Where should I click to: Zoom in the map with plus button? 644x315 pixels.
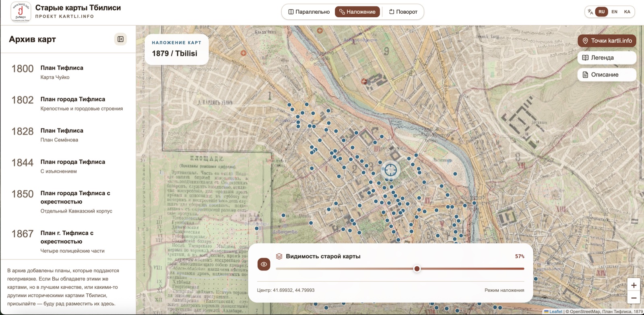coord(634,285)
